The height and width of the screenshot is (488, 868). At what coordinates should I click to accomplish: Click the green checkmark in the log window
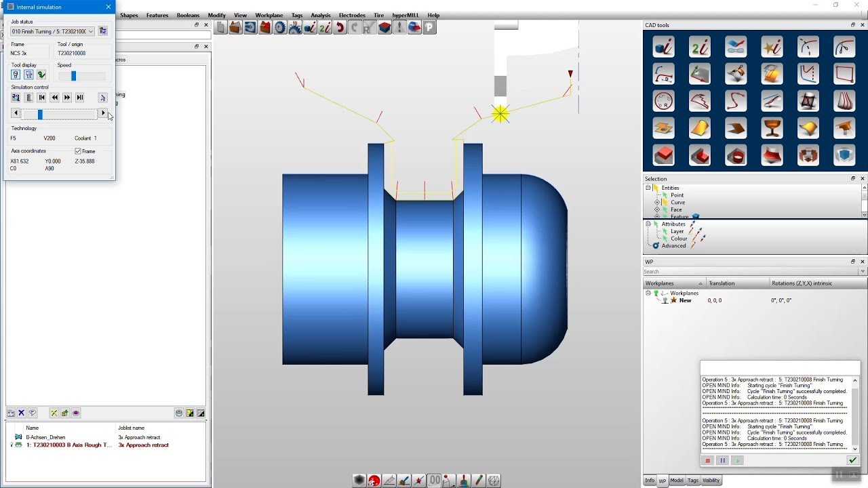pos(852,460)
